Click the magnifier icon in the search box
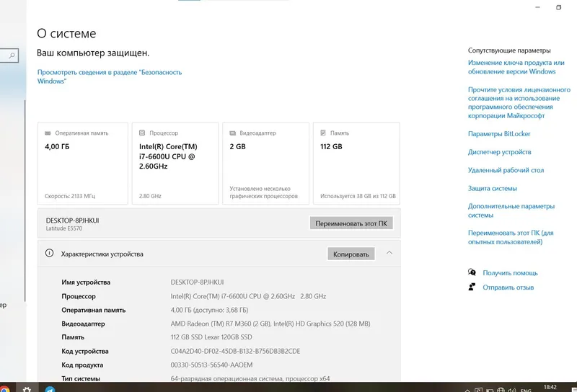Viewport: 577px width, 392px height. click(x=12, y=55)
